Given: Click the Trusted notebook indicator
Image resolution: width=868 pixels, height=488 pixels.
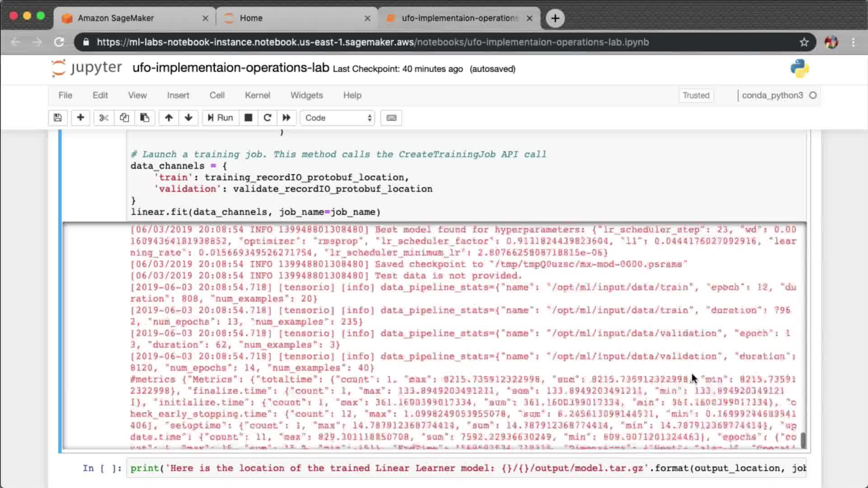Looking at the screenshot, I should coord(696,95).
